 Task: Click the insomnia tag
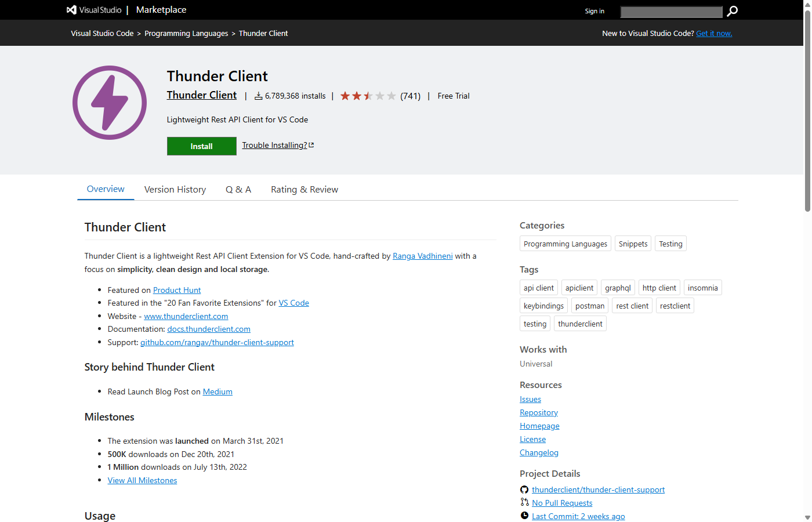(703, 288)
